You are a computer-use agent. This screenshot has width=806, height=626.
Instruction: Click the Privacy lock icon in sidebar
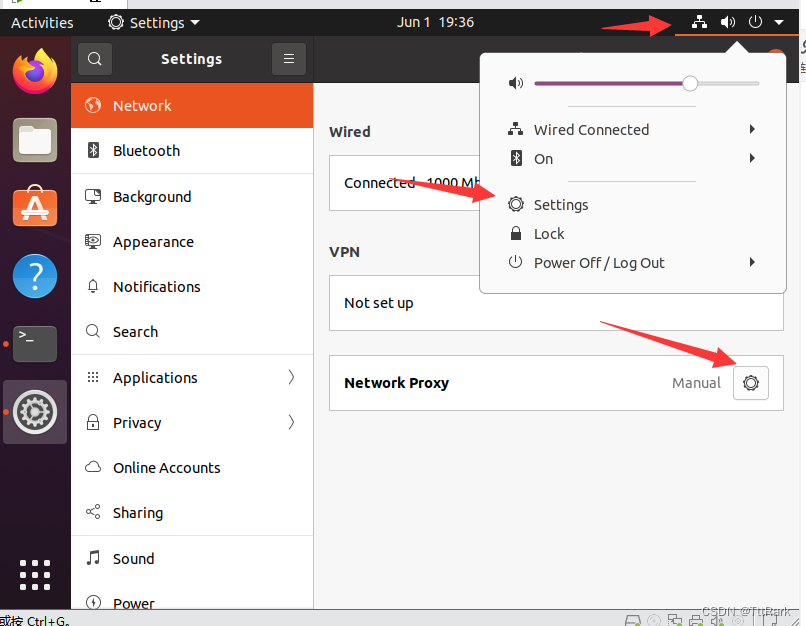coord(93,422)
